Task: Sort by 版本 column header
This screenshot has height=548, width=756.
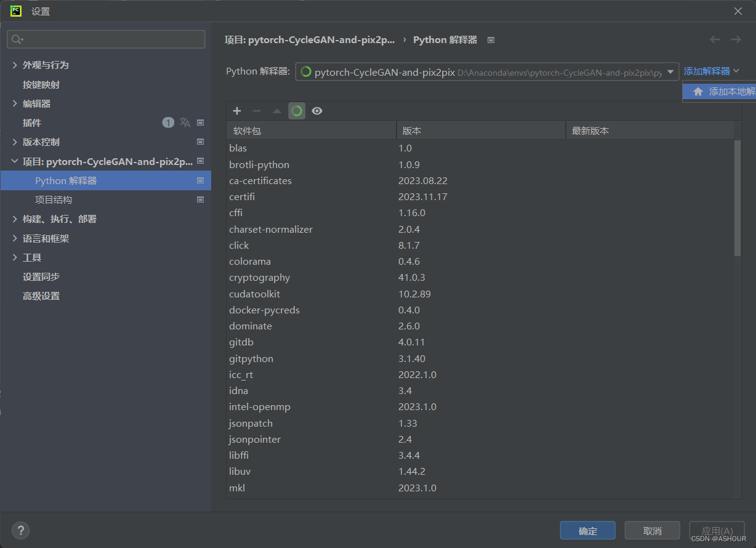Action: pos(481,131)
